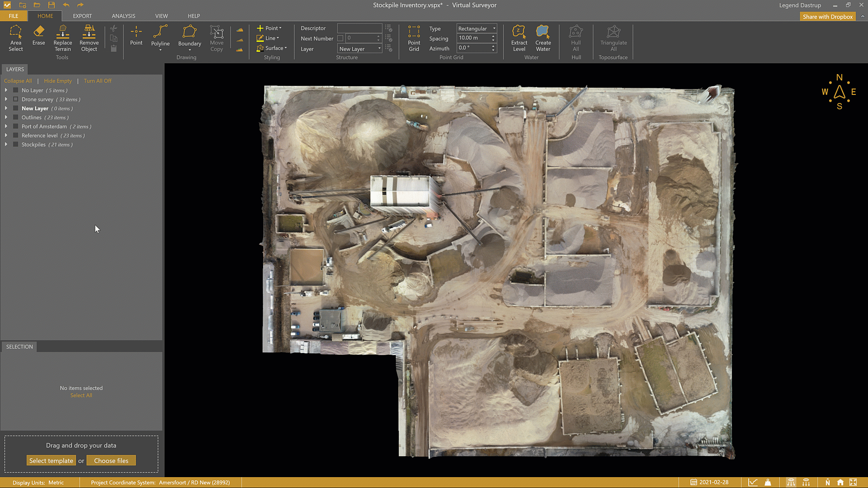Switch to the ANALYSIS ribbon tab
868x488 pixels.
123,16
